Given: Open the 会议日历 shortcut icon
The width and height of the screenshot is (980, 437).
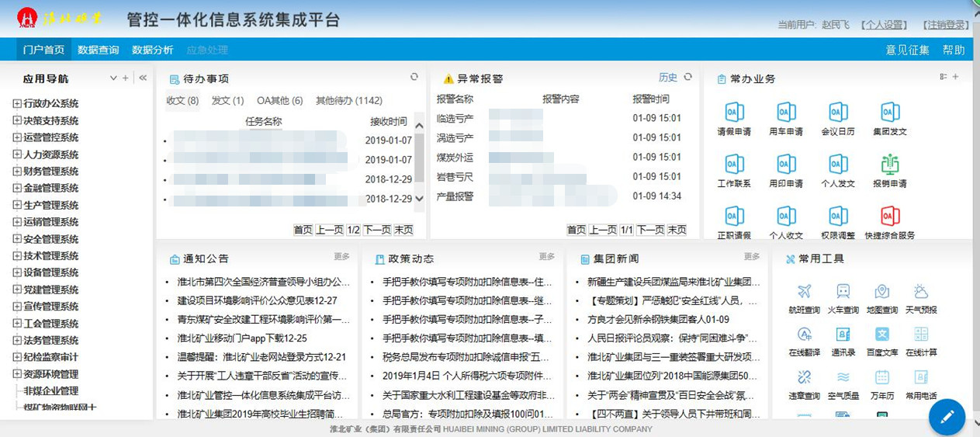Looking at the screenshot, I should [838, 113].
